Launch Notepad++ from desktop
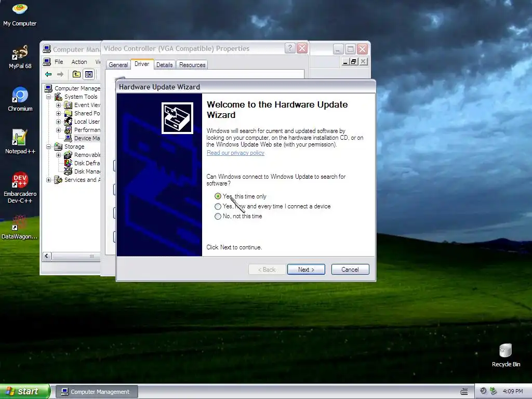Screen dimensions: 532x399 pos(20,141)
